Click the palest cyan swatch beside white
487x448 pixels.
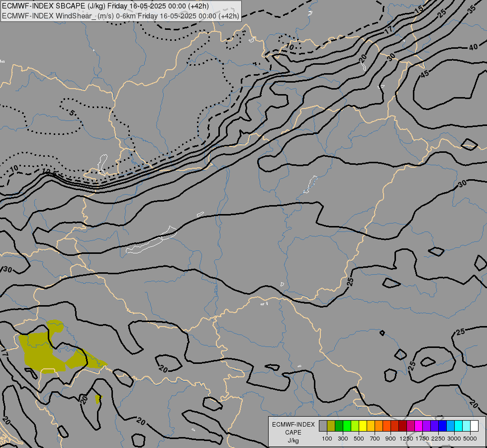click(466, 426)
